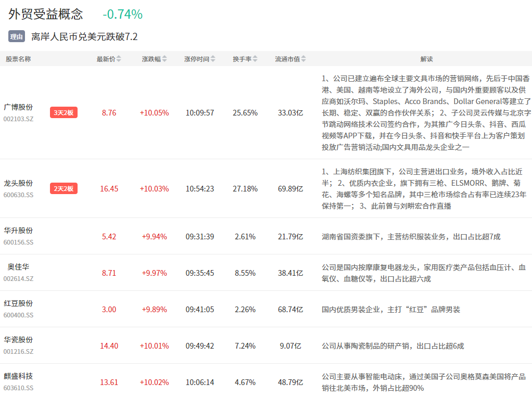532x397 pixels.
Task: Click the 股票名称 column header
Action: 18,59
